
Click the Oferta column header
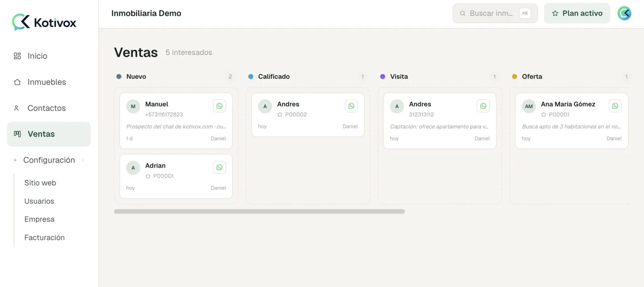532,76
